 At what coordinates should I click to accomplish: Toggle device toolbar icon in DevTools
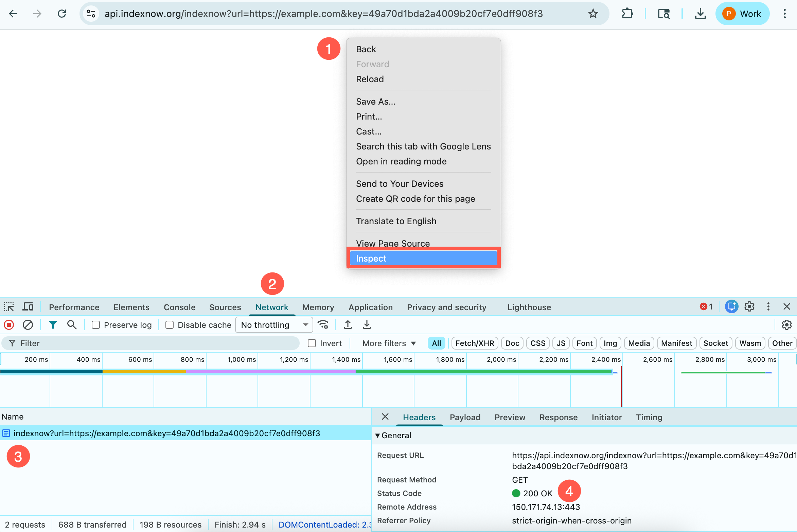[x=28, y=307]
